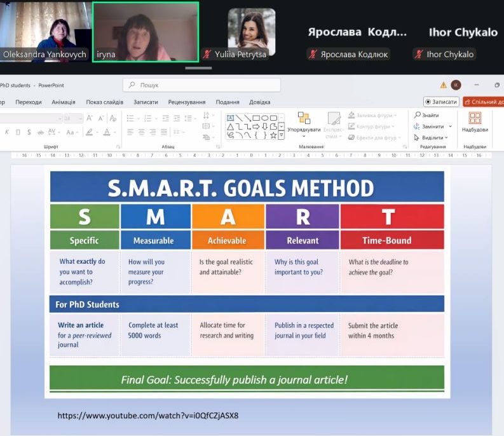Click the Знайти (Find) search icon

point(418,115)
